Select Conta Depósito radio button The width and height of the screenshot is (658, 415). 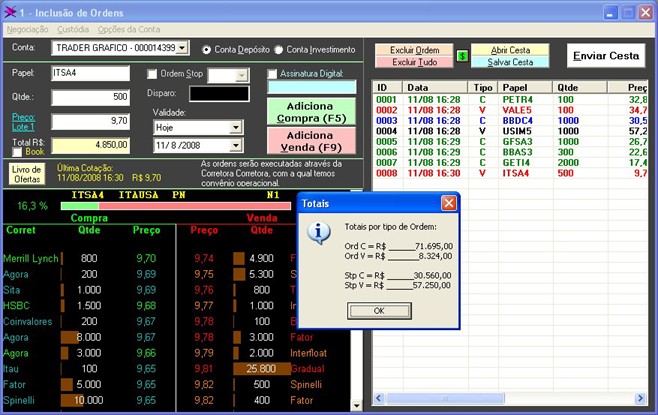(x=206, y=50)
